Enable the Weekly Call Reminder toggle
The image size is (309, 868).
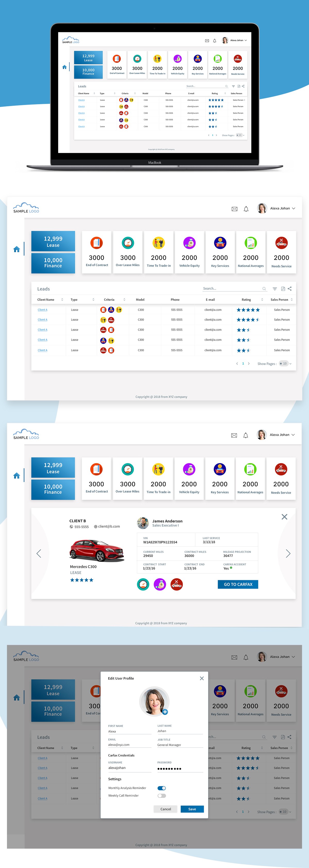point(161,796)
